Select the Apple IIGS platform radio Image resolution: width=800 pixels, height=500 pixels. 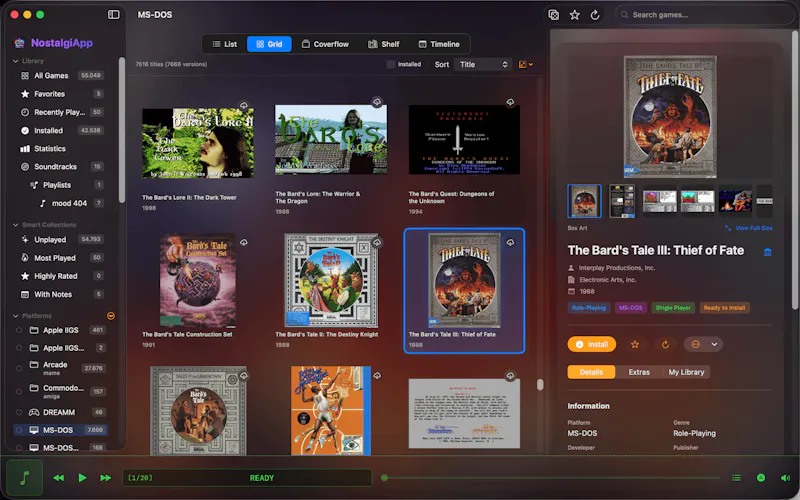click(19, 331)
